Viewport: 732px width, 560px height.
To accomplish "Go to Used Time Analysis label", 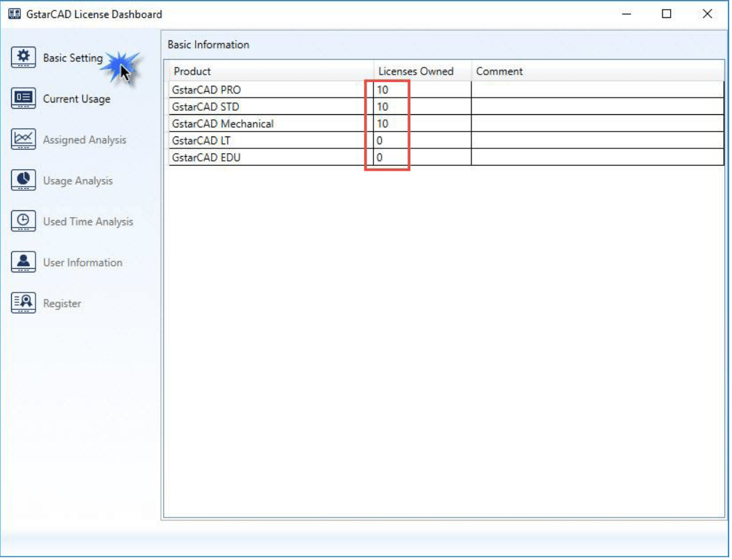I will click(x=88, y=221).
